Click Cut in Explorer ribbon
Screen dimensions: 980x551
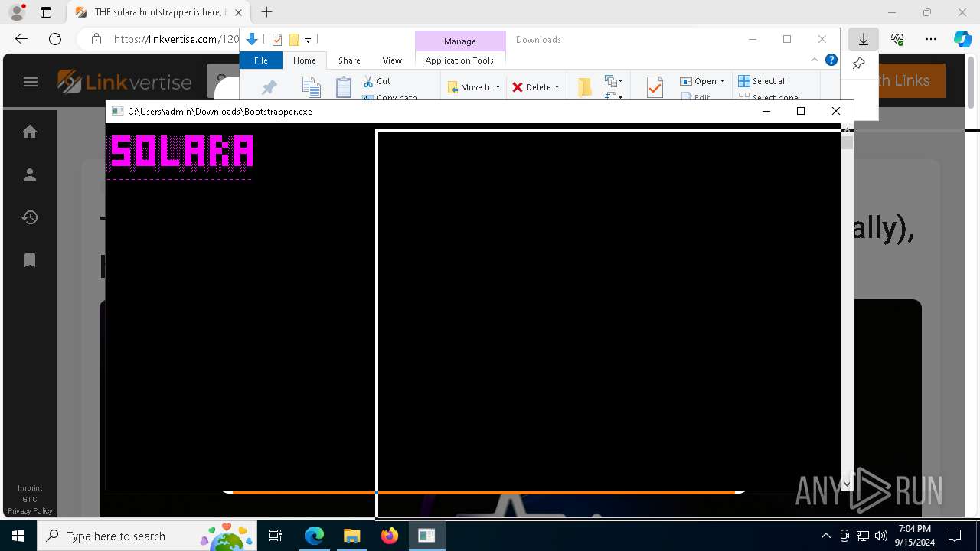click(377, 81)
